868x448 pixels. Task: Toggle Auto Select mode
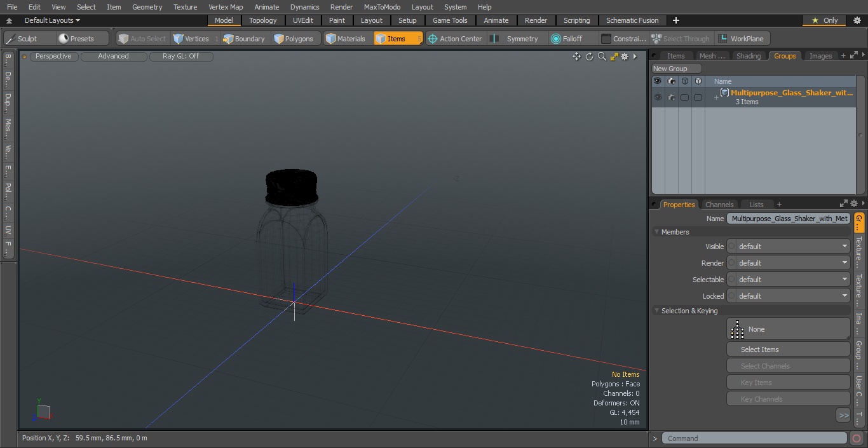click(143, 39)
